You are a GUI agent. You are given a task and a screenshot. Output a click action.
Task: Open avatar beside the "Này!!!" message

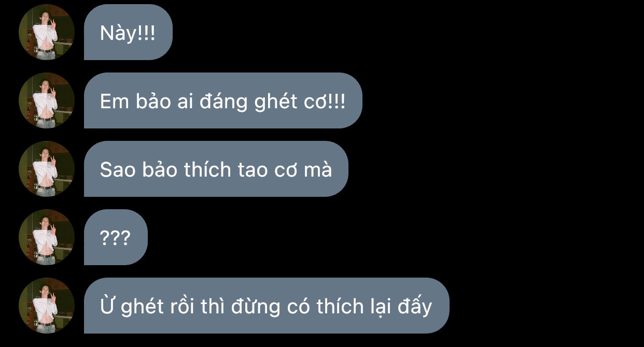click(x=47, y=32)
